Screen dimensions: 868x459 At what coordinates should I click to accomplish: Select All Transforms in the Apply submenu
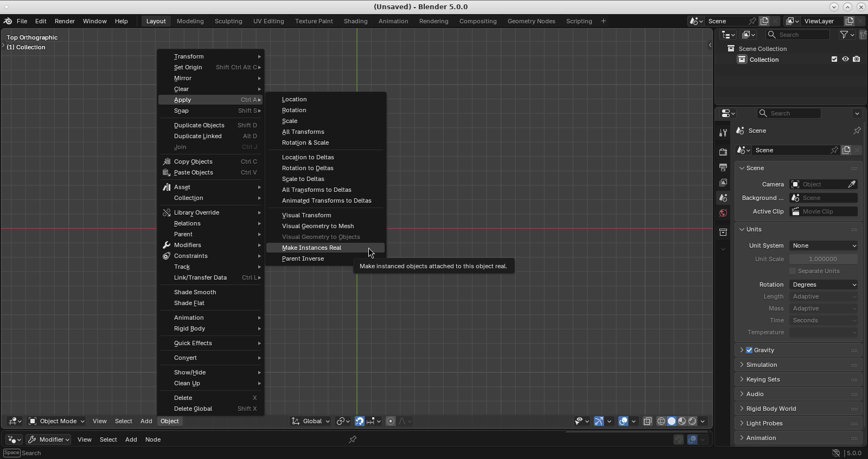(x=325, y=132)
